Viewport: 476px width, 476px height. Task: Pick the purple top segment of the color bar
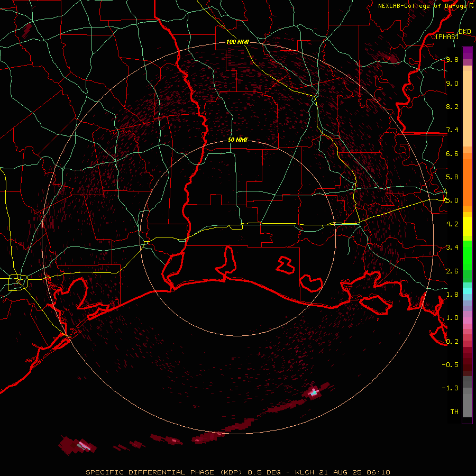point(467,53)
